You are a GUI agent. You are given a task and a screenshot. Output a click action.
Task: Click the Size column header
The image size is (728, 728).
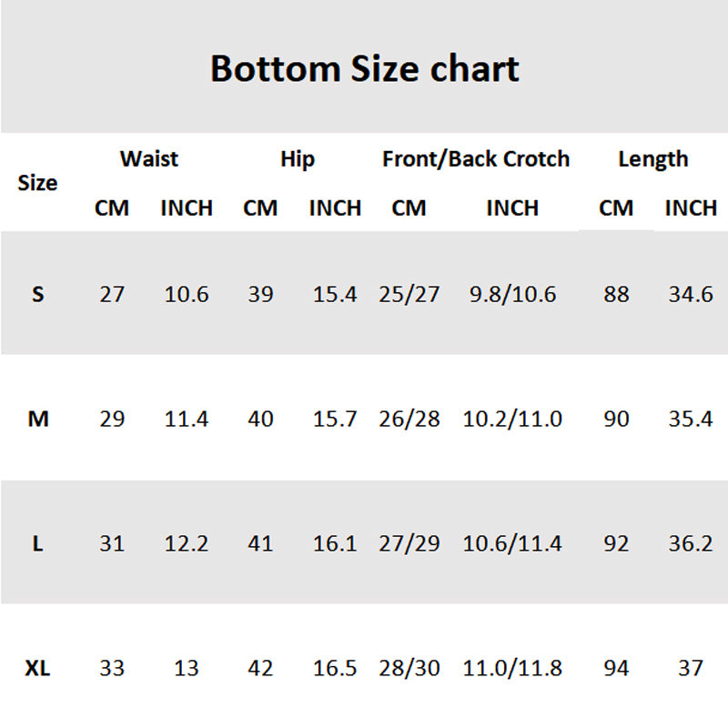pyautogui.click(x=37, y=183)
